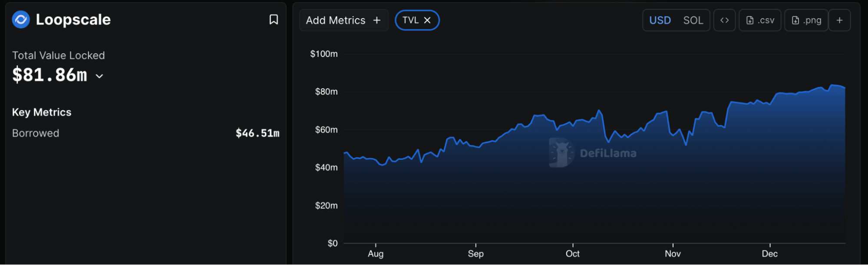This screenshot has width=868, height=265.
Task: Download chart data as .csv
Action: coord(760,20)
